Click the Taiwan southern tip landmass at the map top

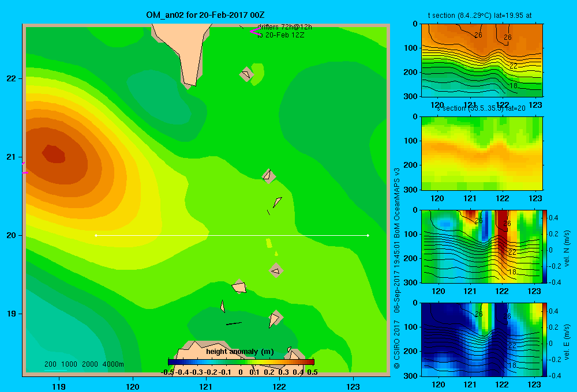[x=186, y=51]
